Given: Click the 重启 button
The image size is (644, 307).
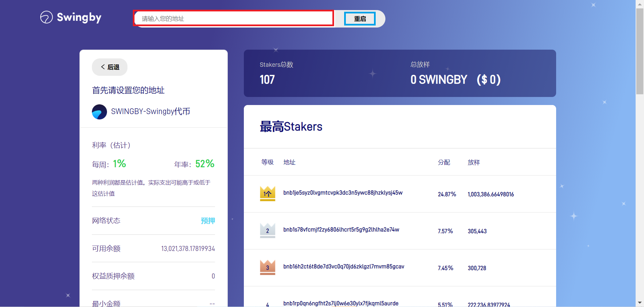Looking at the screenshot, I should (360, 19).
